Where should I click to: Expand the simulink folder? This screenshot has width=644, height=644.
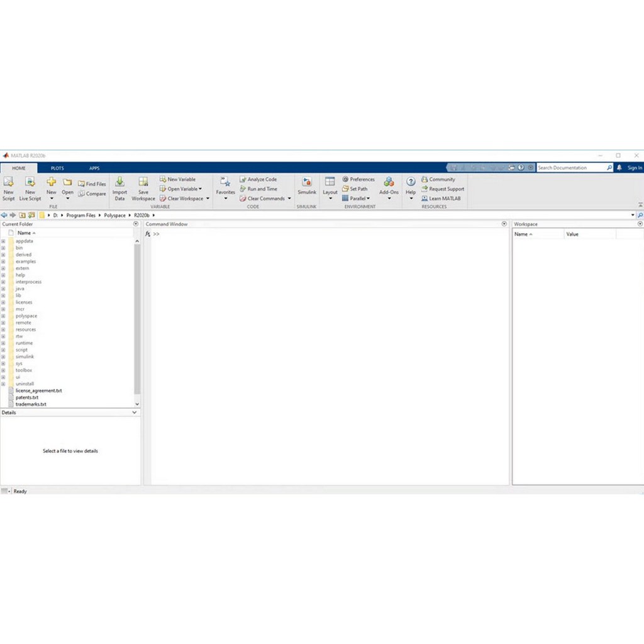[x=3, y=357]
